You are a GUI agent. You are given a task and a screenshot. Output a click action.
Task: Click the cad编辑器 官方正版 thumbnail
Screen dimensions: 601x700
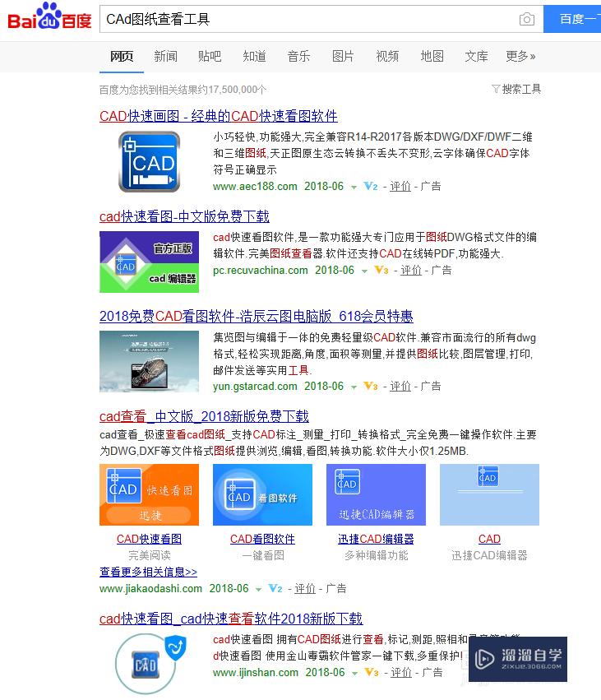point(149,262)
